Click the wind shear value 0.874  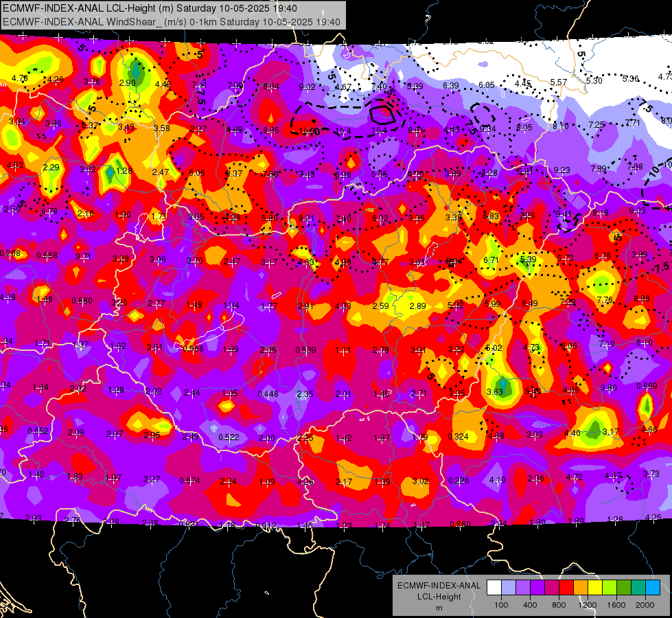(189, 481)
